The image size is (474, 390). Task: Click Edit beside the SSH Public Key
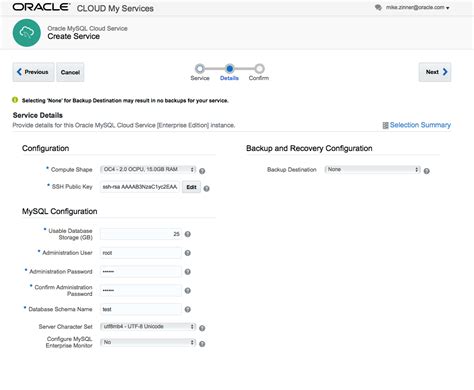click(191, 187)
